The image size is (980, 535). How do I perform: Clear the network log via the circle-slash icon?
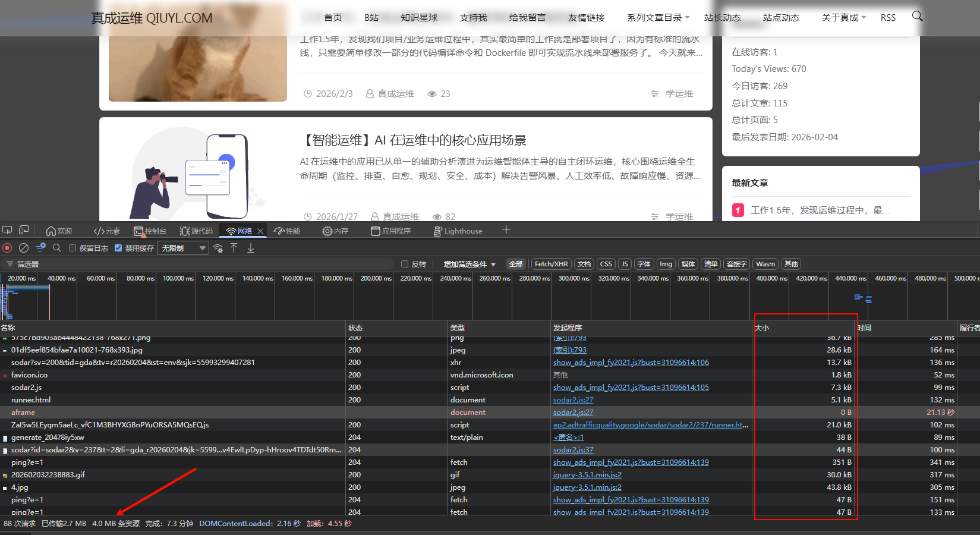(x=24, y=248)
